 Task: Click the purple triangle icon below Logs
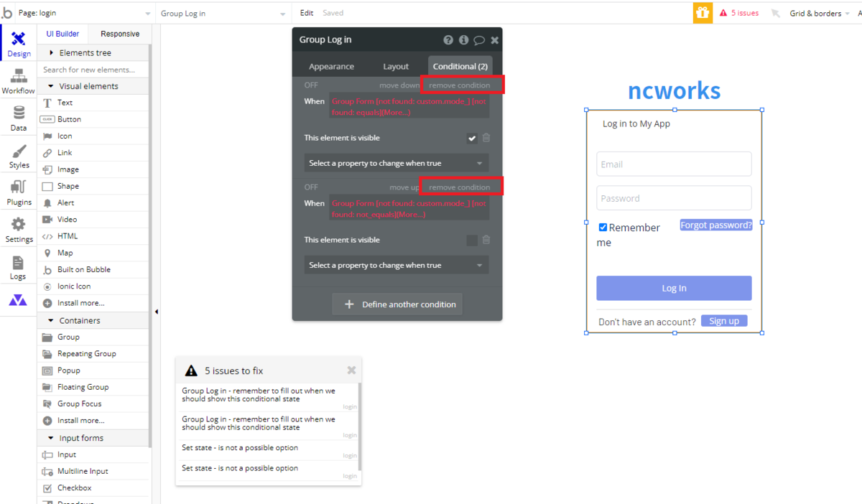tap(18, 300)
